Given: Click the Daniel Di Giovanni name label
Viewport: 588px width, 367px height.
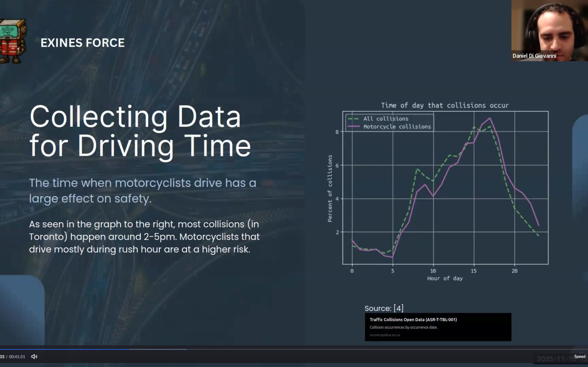Looking at the screenshot, I should click(x=534, y=56).
